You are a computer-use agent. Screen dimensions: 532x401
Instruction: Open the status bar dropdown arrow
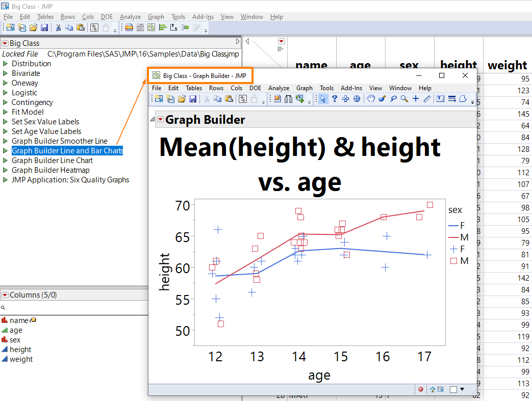point(462,389)
